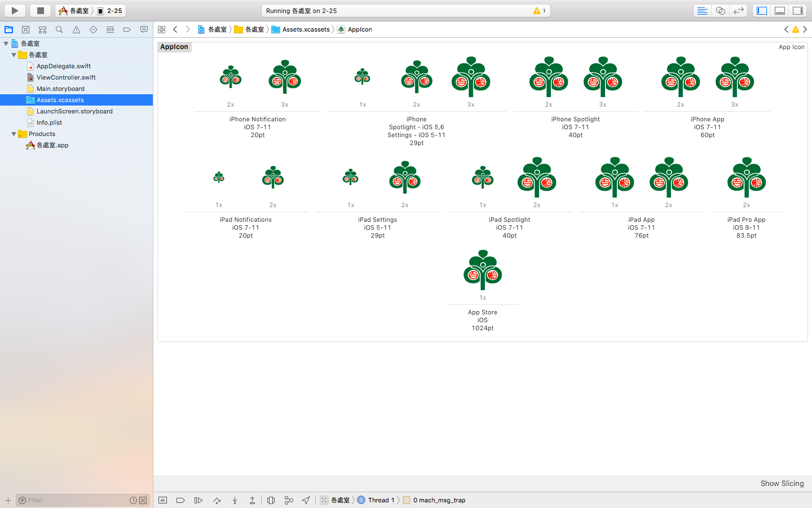Click the Show Slicing button
The width and height of the screenshot is (812, 508).
coord(782,483)
